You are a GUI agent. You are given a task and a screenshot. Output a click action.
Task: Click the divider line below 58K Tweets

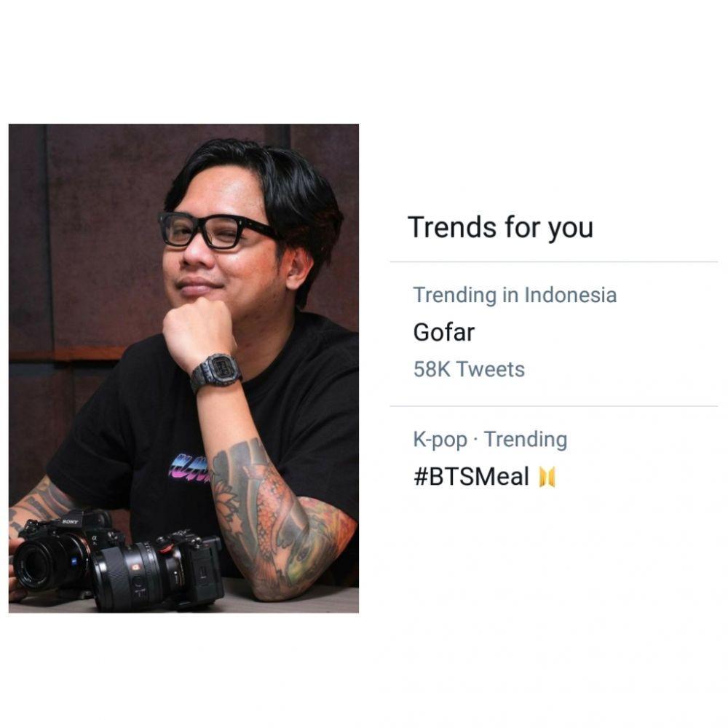[x=554, y=406]
